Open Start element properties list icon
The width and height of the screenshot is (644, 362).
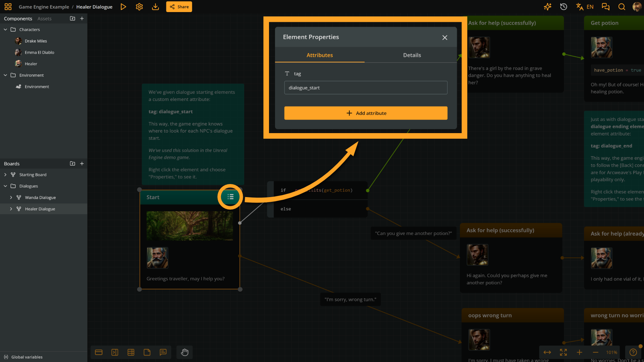click(230, 197)
